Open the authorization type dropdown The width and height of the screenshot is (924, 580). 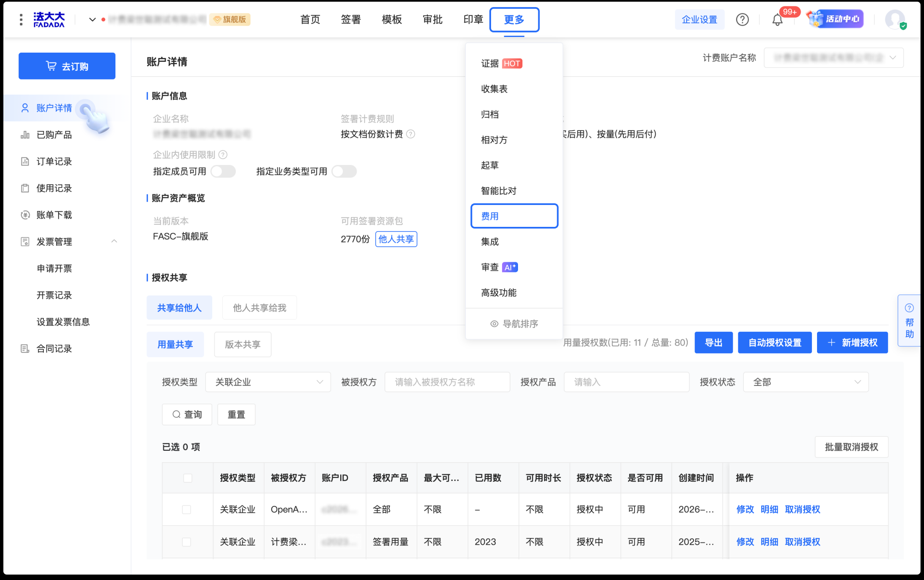(268, 382)
